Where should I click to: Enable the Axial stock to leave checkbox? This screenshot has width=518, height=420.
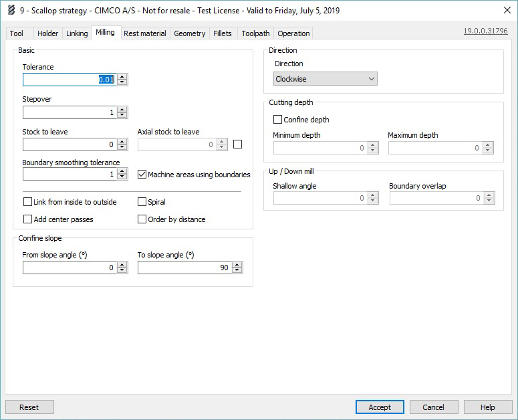[x=238, y=144]
